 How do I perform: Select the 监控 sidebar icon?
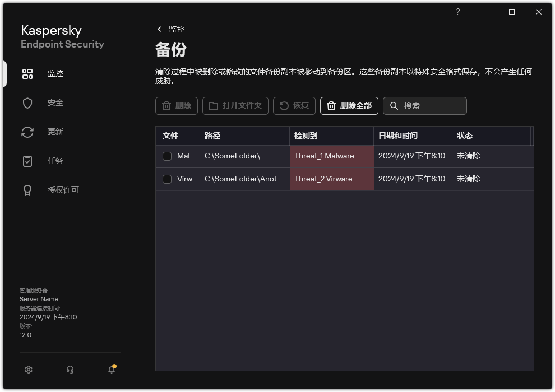(27, 73)
